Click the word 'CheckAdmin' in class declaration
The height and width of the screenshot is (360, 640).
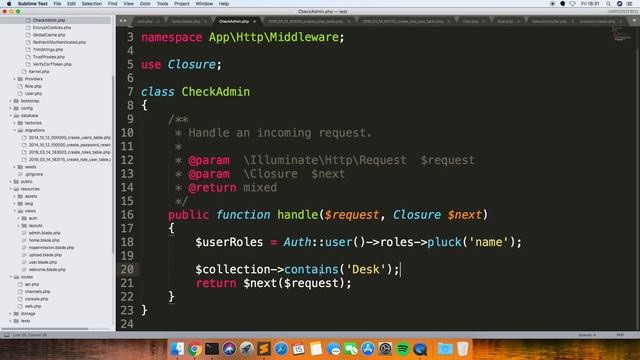216,91
